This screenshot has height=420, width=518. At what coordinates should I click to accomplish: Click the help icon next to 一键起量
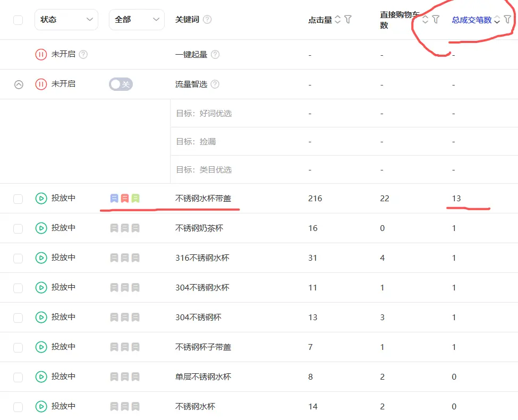215,54
